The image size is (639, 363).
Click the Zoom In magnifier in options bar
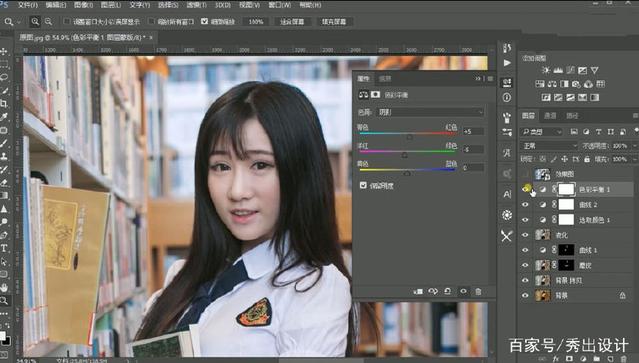(35, 22)
